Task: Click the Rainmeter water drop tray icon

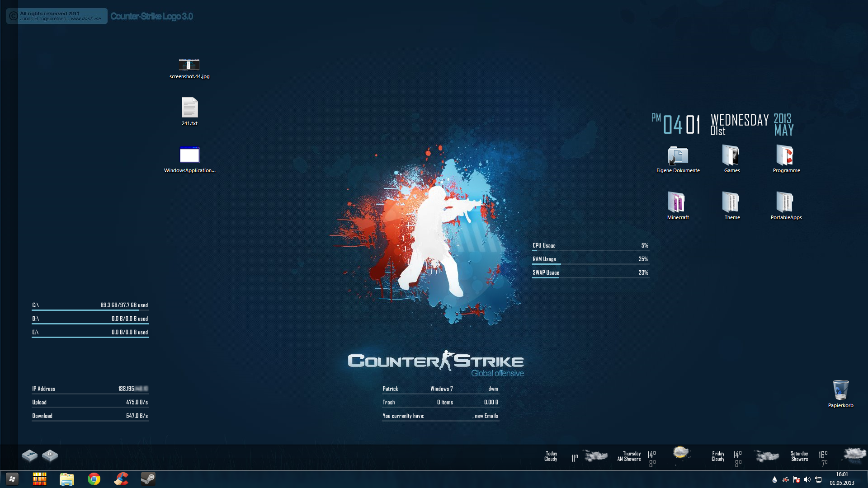Action: coord(774,479)
